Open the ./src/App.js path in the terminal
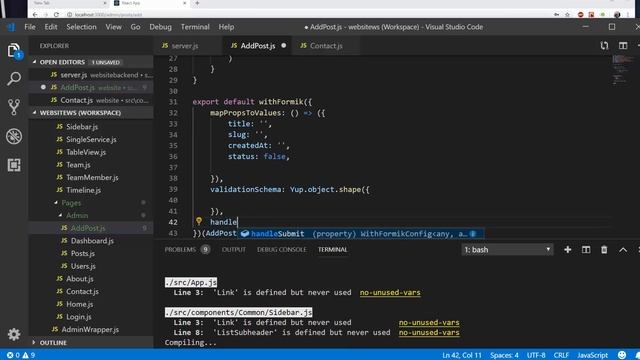The image size is (640, 360). click(x=191, y=282)
